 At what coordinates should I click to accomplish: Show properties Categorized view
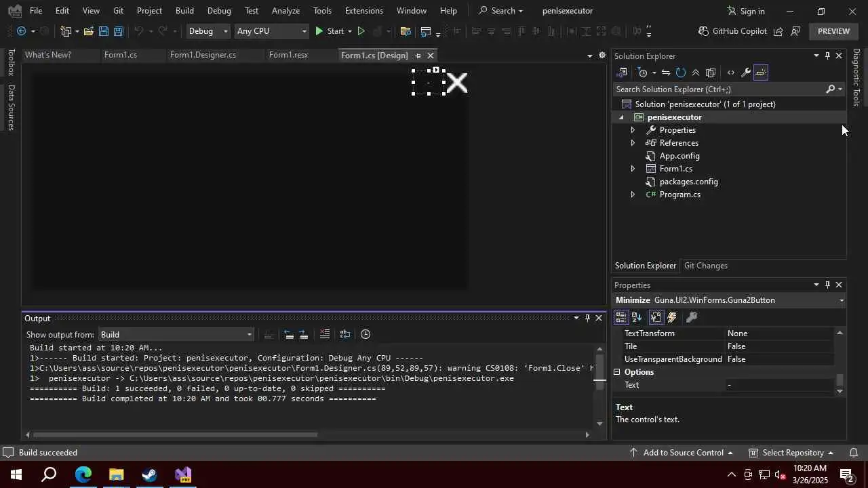click(621, 317)
